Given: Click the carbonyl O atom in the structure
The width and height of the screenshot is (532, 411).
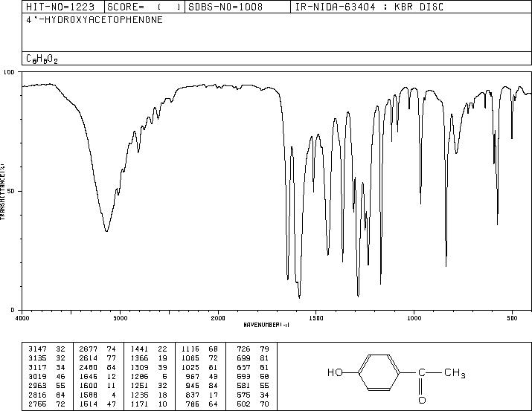Looking at the screenshot, I should pos(422,400).
